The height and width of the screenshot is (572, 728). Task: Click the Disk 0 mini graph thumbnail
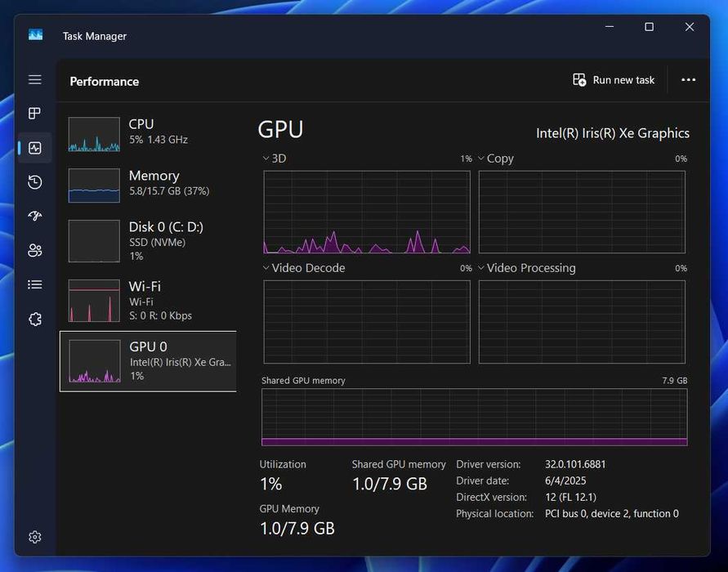click(x=94, y=241)
